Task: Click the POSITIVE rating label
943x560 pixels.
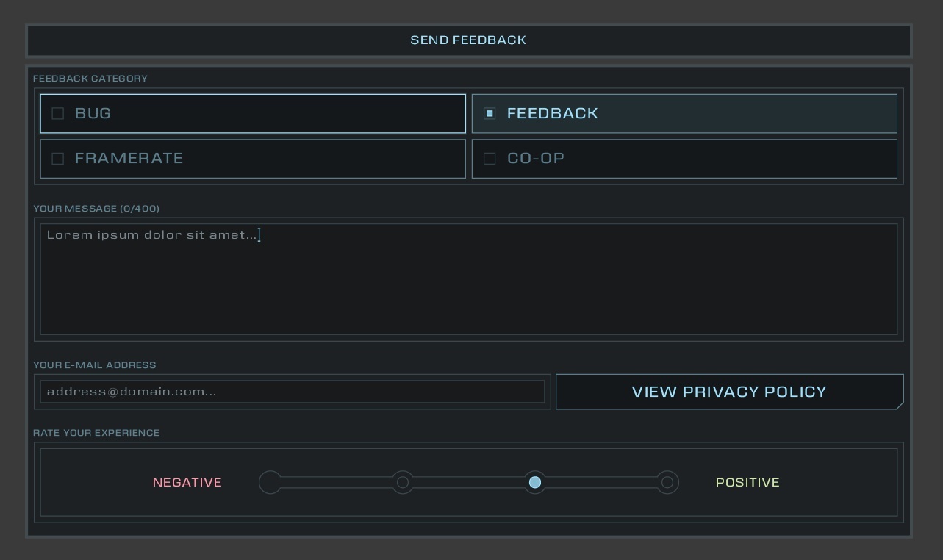Action: pyautogui.click(x=747, y=483)
